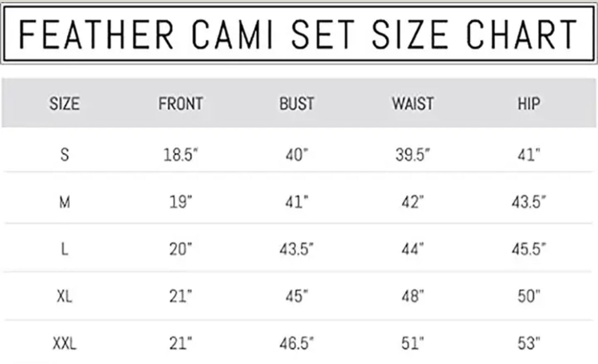Click the 46.5" bust value for XXL

click(296, 344)
